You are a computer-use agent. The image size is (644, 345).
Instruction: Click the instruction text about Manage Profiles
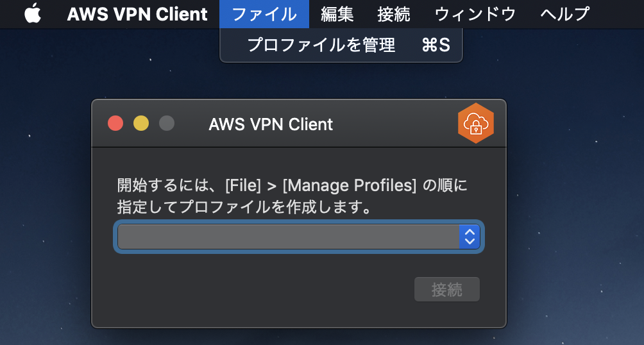click(x=292, y=196)
